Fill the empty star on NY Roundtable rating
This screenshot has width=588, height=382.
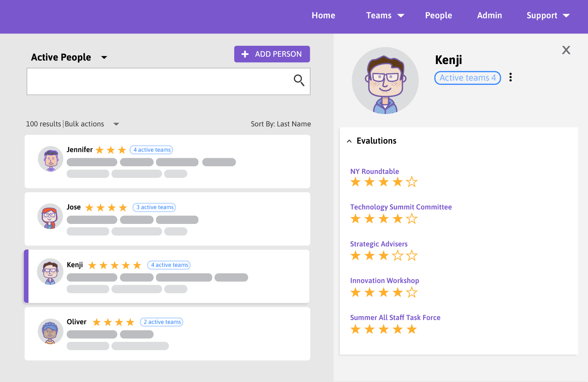tap(412, 182)
